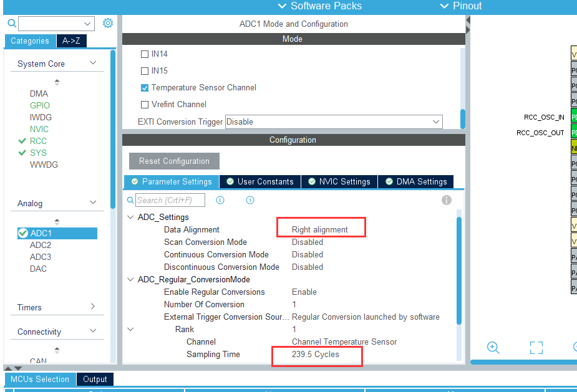Switch to the DMA Settings tab
Image resolution: width=577 pixels, height=392 pixels.
click(415, 182)
